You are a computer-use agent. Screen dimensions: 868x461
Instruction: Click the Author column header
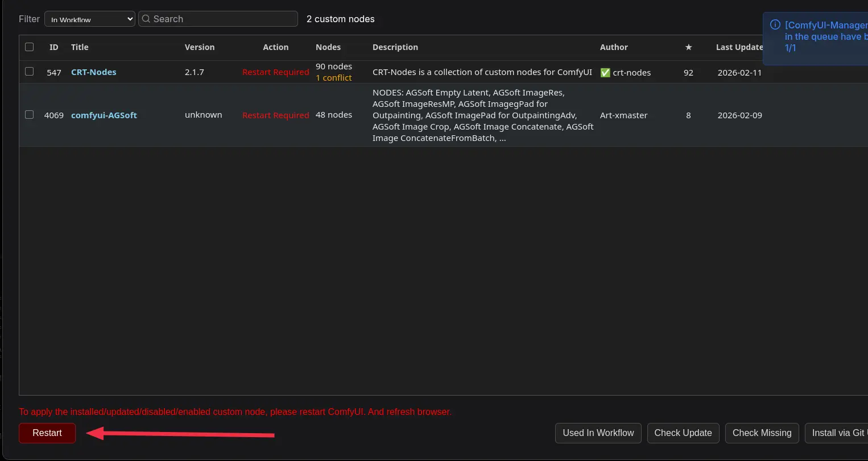(614, 47)
